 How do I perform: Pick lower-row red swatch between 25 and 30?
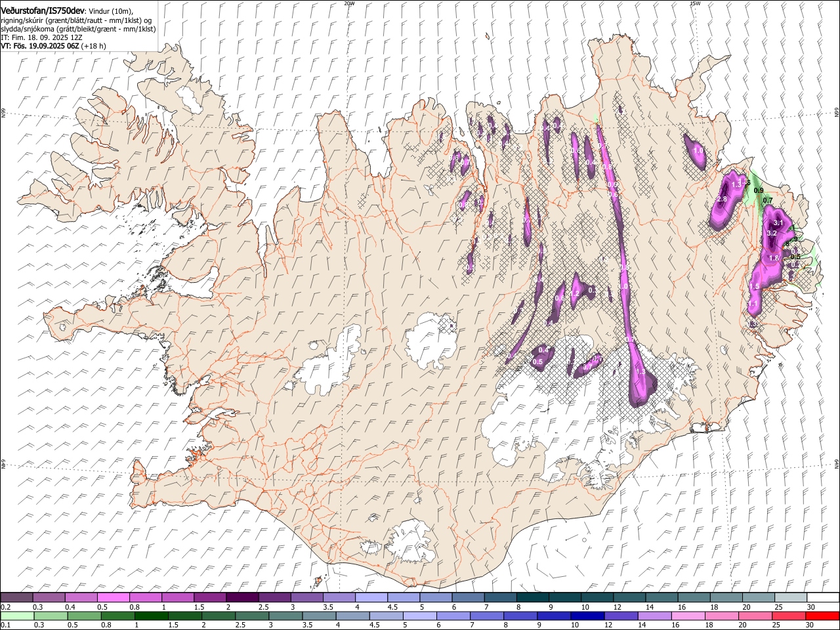tap(788, 616)
